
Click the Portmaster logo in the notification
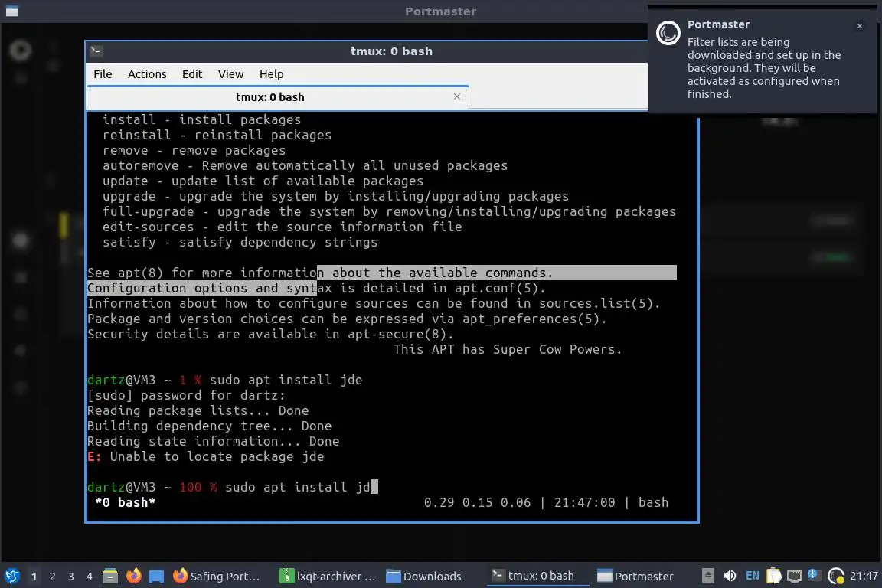point(668,33)
